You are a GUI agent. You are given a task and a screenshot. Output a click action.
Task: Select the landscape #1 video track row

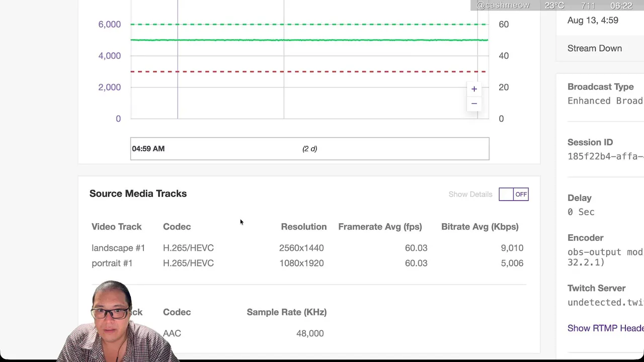click(x=307, y=248)
